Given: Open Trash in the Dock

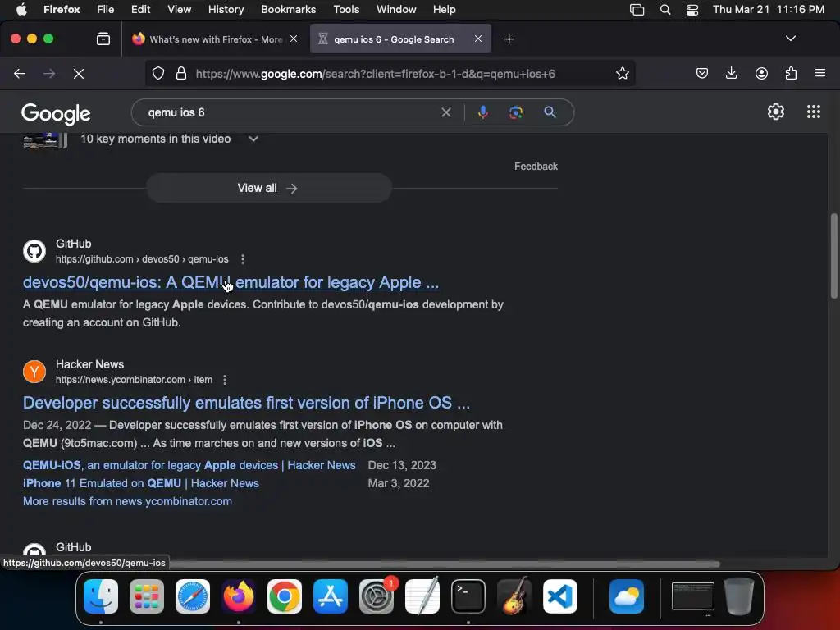Looking at the screenshot, I should coord(739,596).
